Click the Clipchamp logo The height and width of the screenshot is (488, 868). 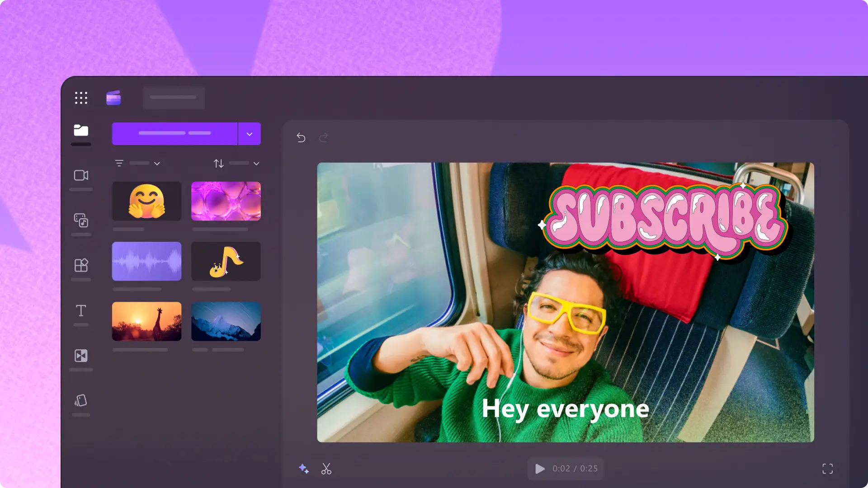point(113,97)
